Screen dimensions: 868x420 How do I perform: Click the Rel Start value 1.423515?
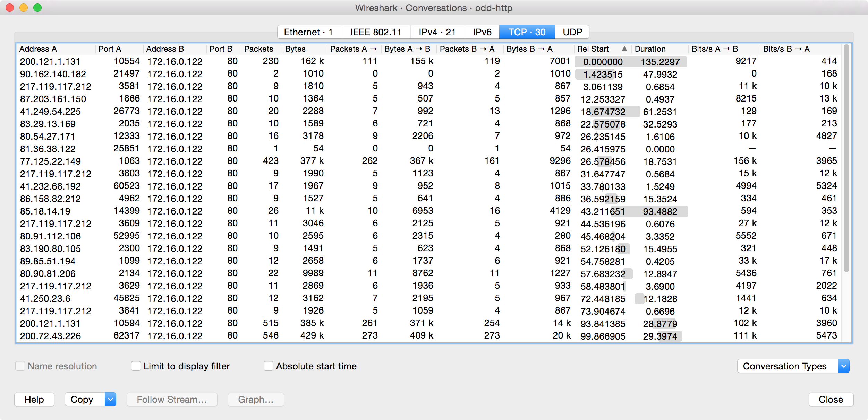point(603,74)
